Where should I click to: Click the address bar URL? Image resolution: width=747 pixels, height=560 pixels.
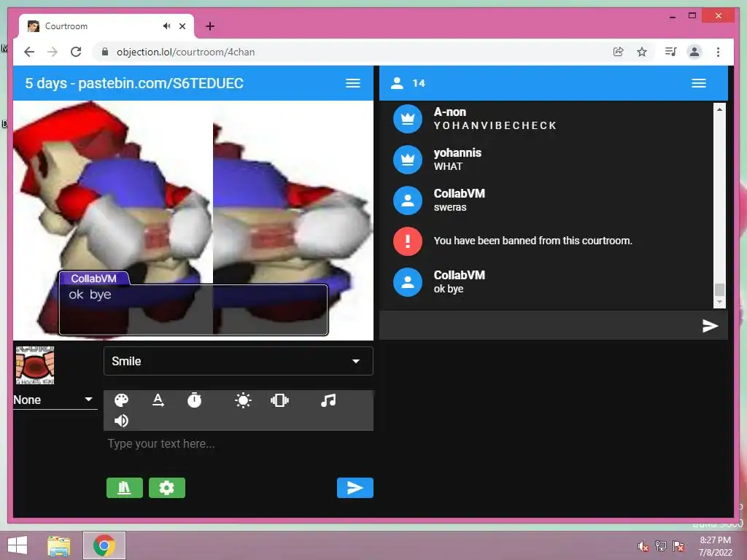[x=186, y=52]
